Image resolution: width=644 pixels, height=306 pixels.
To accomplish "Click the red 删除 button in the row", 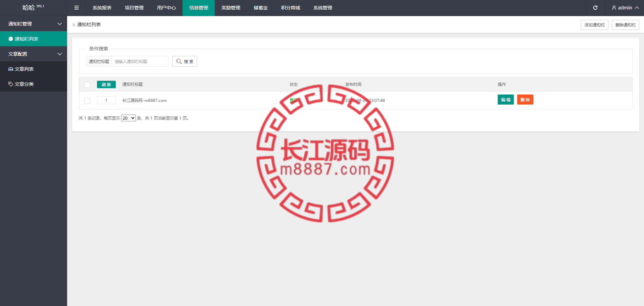I will (525, 100).
